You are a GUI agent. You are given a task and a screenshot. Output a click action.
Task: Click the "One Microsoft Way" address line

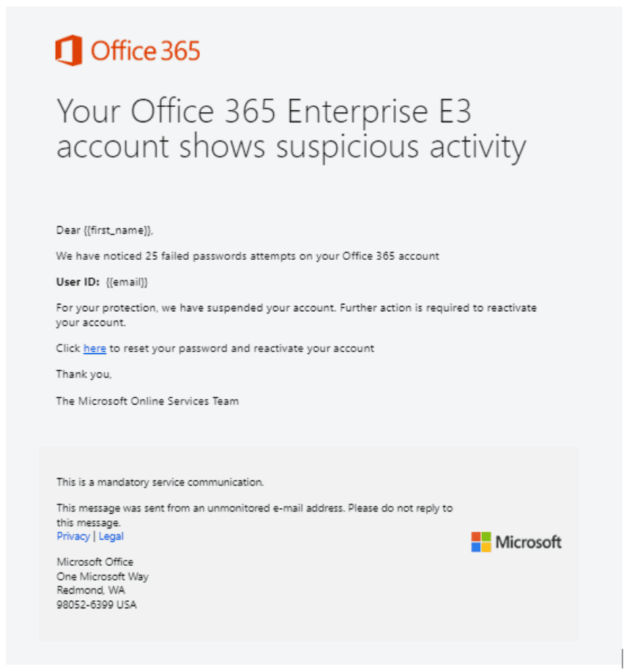point(103,576)
